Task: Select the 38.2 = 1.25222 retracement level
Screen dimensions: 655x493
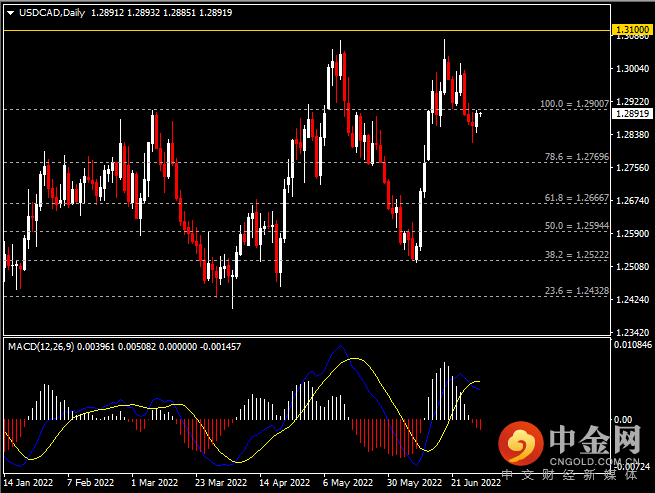Action: (x=576, y=255)
